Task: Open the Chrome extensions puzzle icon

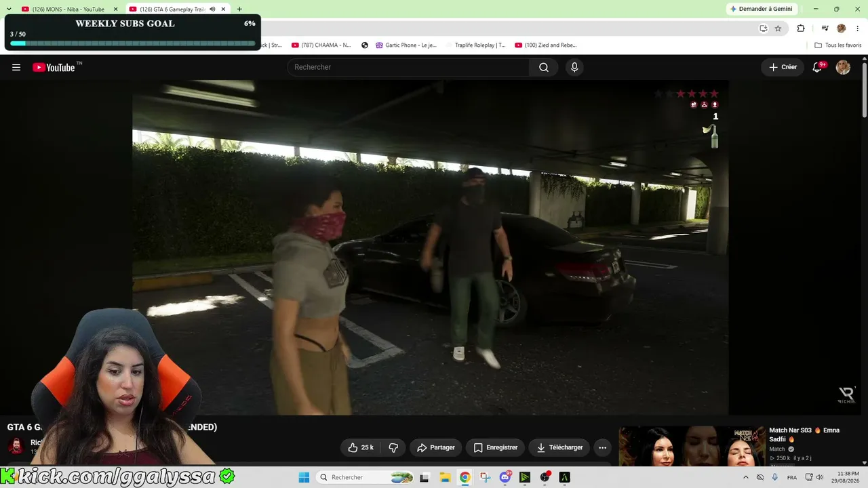Action: click(x=801, y=28)
